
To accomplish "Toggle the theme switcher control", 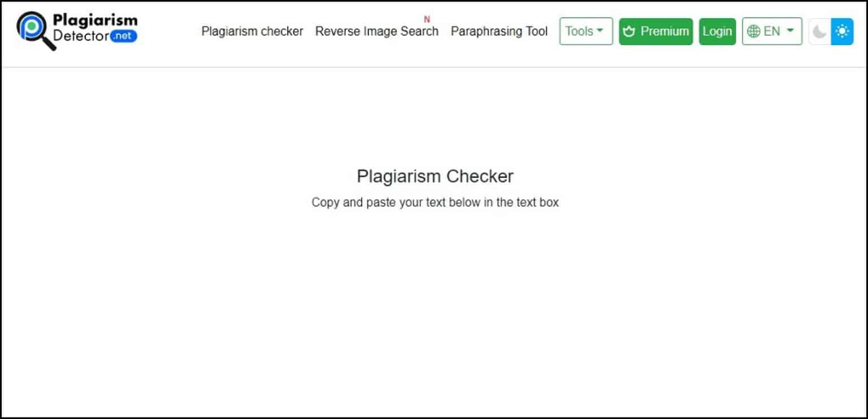I will click(831, 32).
